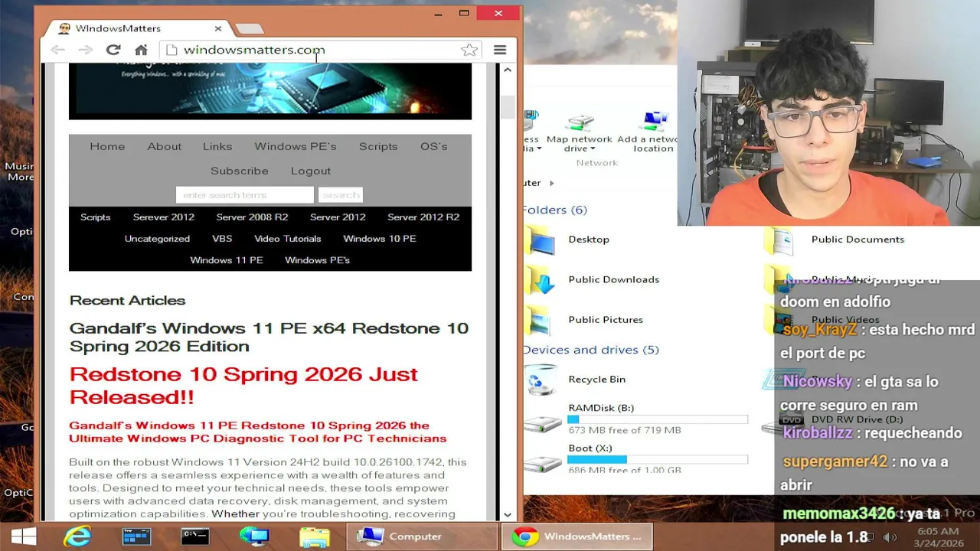
Task: Bookmark this page with the star
Action: (x=469, y=50)
